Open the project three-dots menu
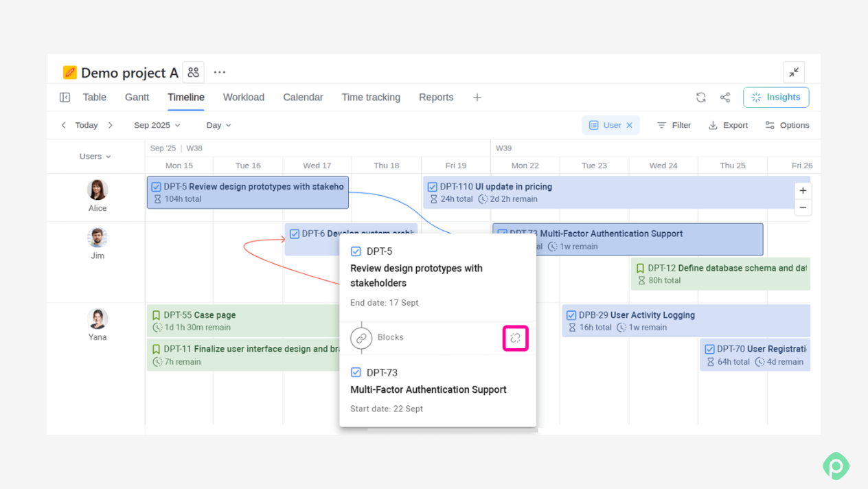Screen dimensions: 868x489 pos(220,72)
